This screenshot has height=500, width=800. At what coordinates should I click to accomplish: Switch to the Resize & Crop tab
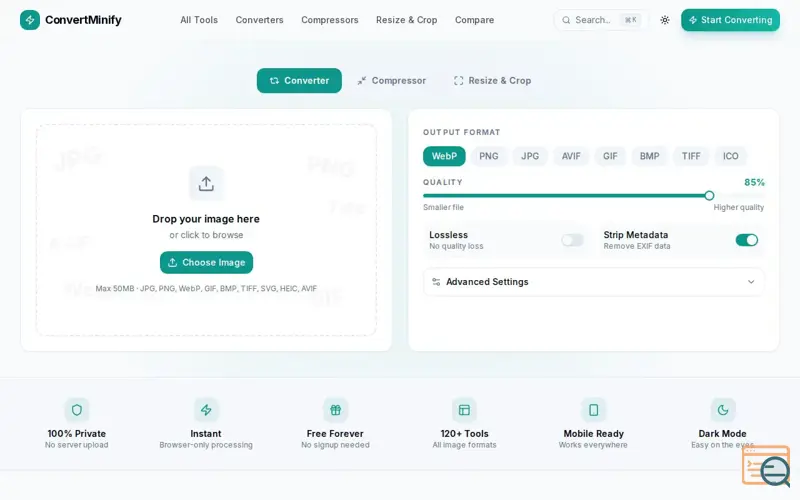tap(492, 81)
